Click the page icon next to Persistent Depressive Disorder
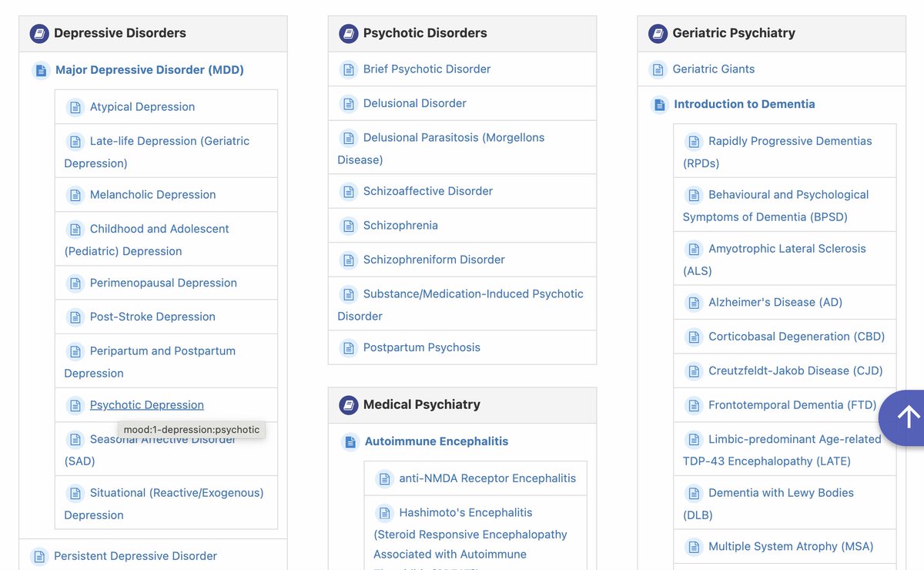Viewport: 924px width, 570px height. [39, 556]
